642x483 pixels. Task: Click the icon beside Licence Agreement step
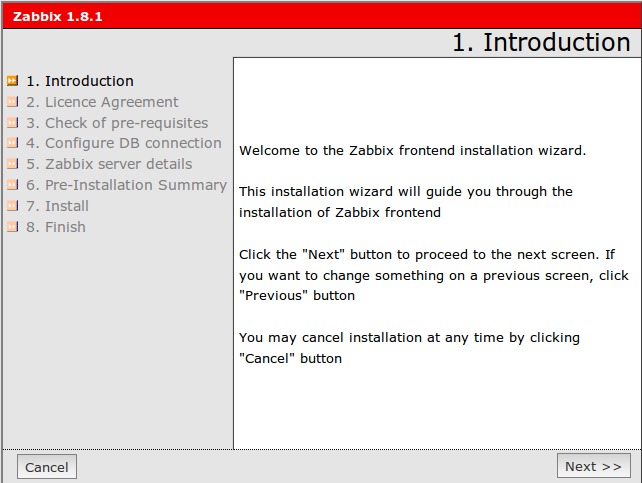pos(13,102)
